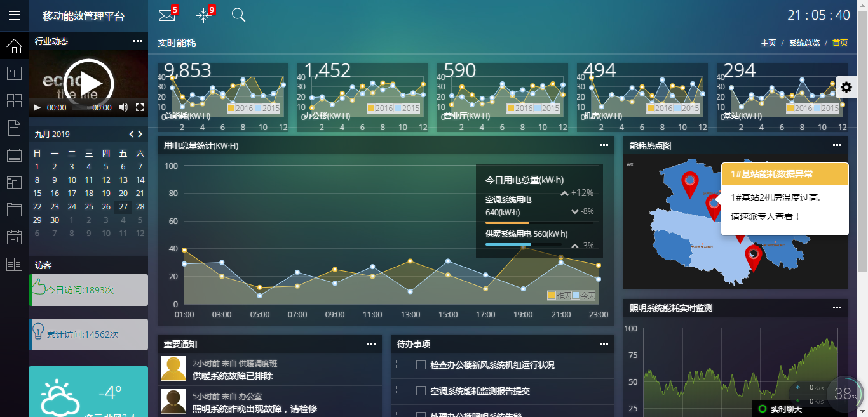Toggle the 2015 legend in the 营业厅 chart

[538, 109]
